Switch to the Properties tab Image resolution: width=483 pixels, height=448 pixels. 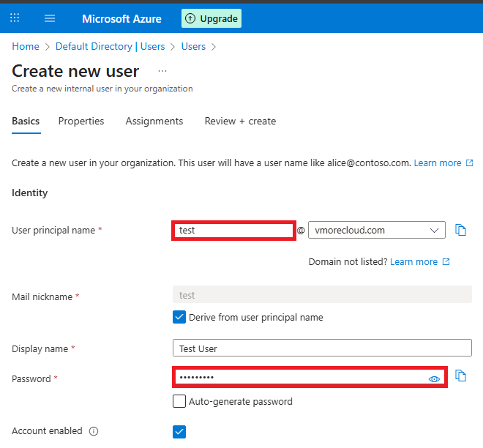point(81,121)
